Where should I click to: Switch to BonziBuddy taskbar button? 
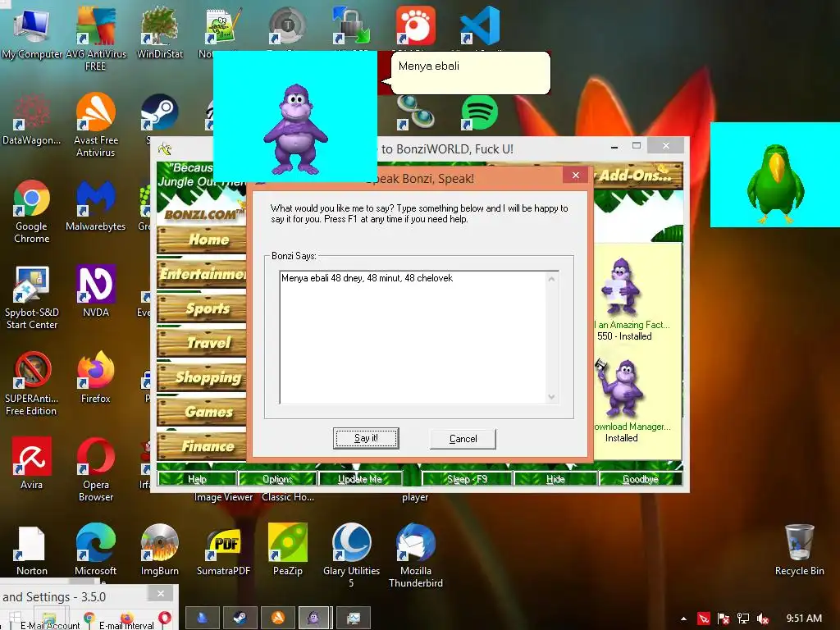[315, 619]
